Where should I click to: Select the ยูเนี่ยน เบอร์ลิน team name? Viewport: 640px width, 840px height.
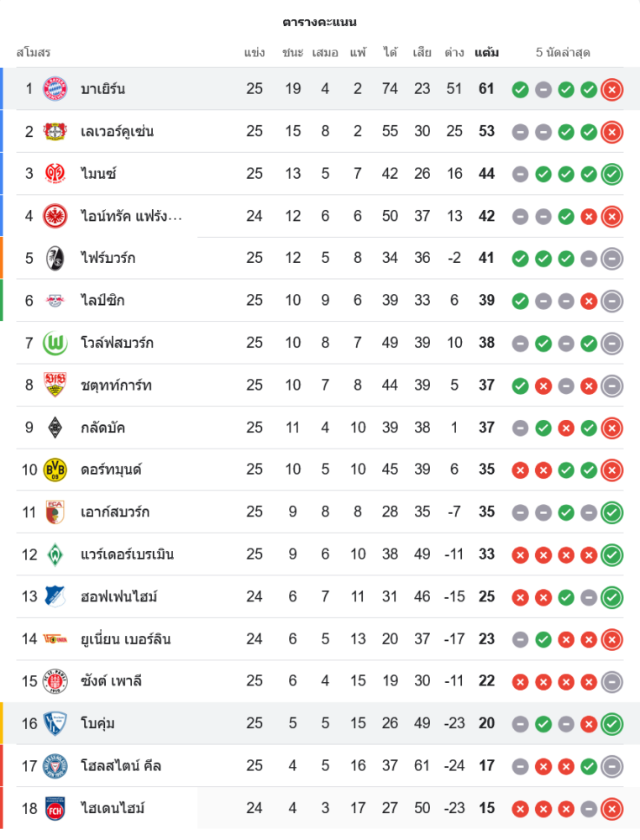[x=126, y=639]
